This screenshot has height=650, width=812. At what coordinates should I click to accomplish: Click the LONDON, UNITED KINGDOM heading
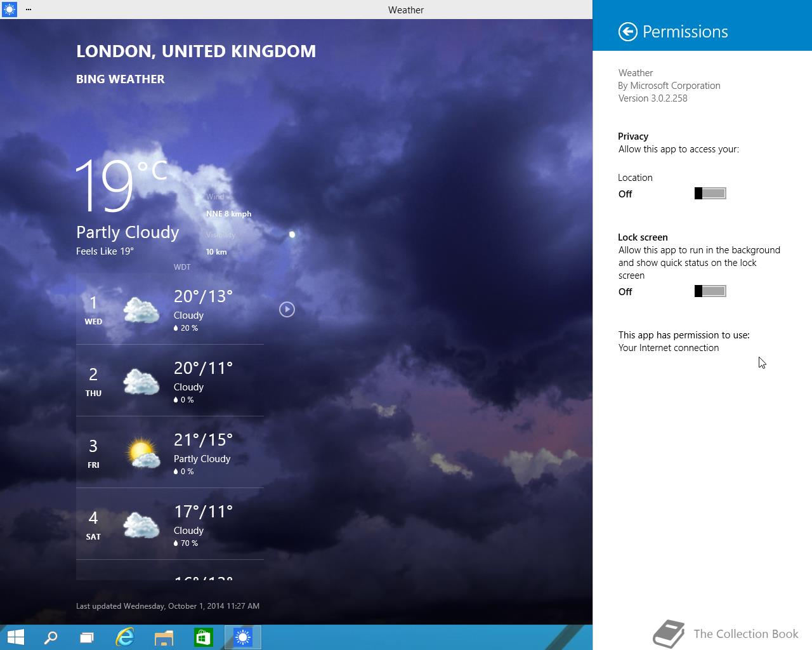click(196, 51)
